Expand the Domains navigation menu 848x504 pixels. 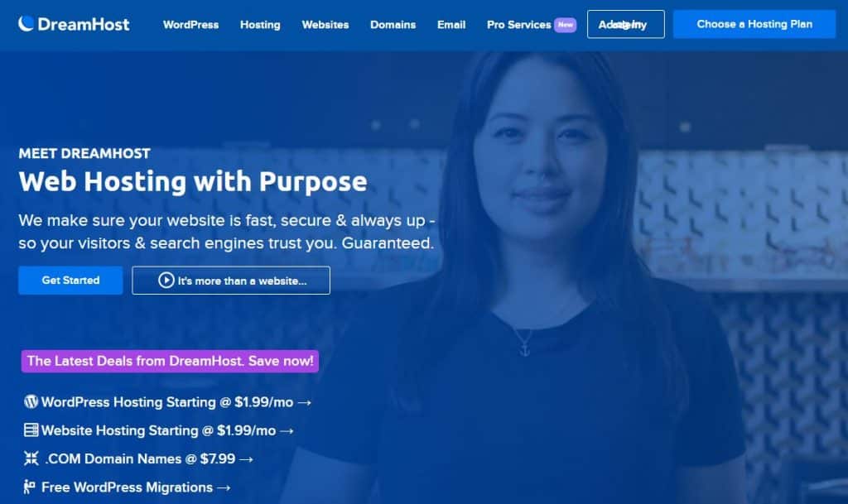pyautogui.click(x=393, y=25)
